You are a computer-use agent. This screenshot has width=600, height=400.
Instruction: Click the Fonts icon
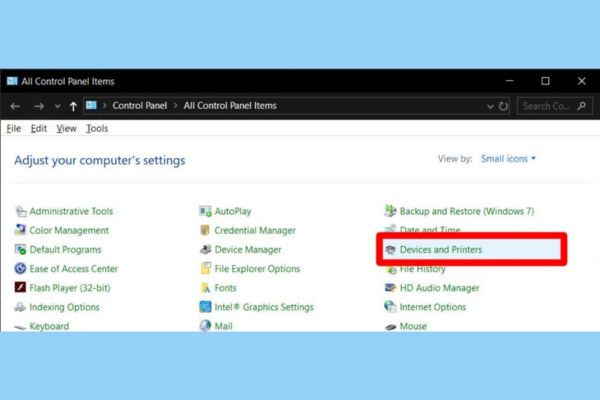pos(205,288)
